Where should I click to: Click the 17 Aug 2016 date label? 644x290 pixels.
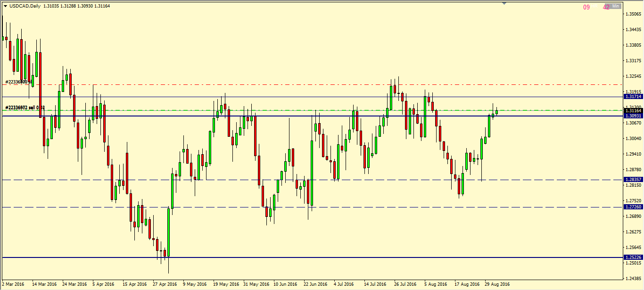(467, 284)
